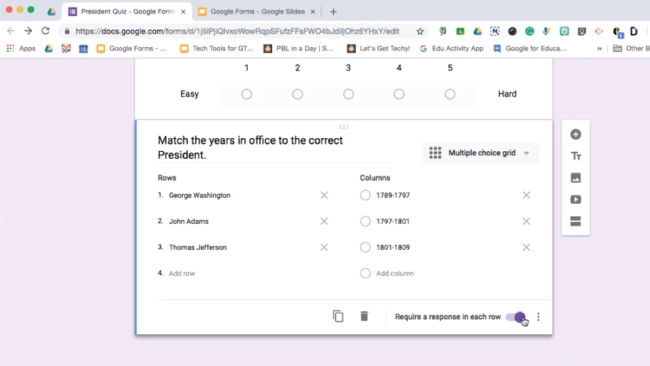The height and width of the screenshot is (366, 650).
Task: Edit the Thomas Jefferson row label
Action: click(x=198, y=247)
